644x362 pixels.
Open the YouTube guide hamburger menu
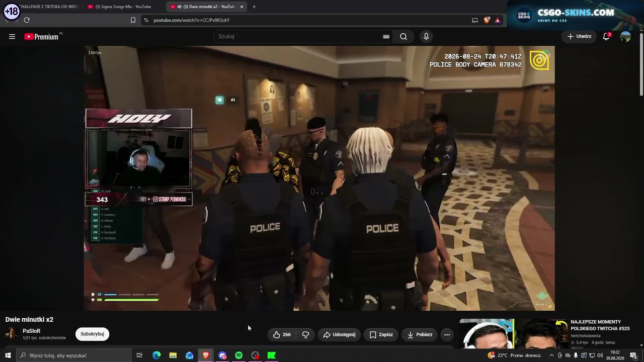12,36
